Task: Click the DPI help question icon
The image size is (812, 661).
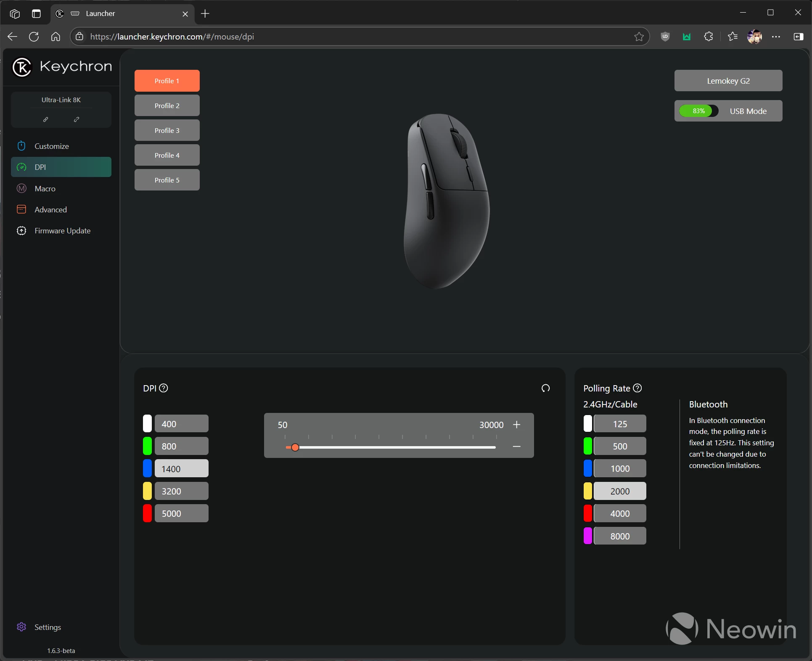Action: [x=164, y=388]
